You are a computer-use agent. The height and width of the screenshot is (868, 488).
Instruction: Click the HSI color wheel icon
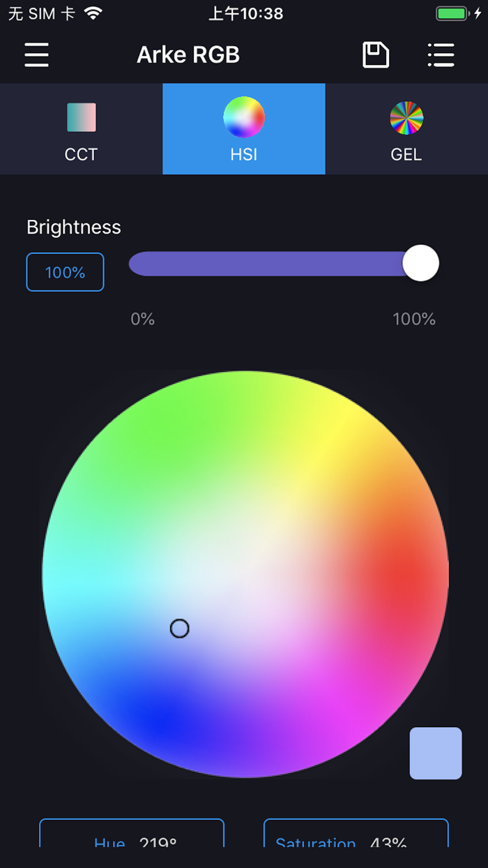click(x=243, y=117)
